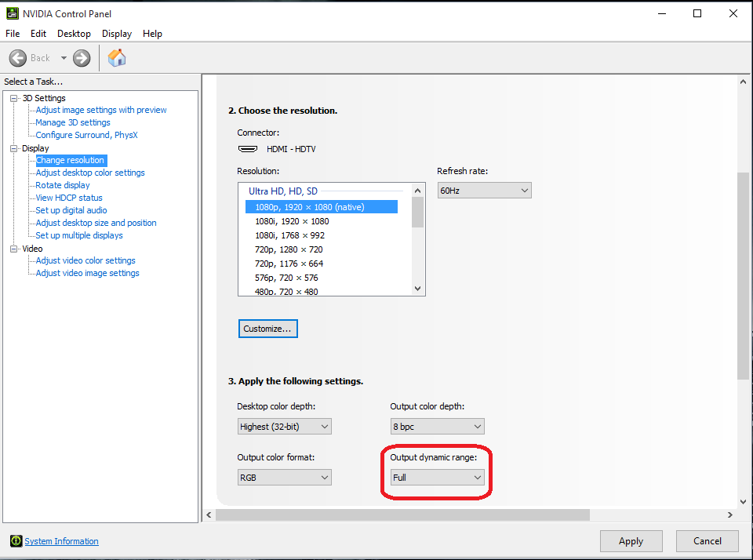Click horizontal scrollbar left arrow
Image resolution: width=753 pixels, height=560 pixels.
[x=209, y=515]
